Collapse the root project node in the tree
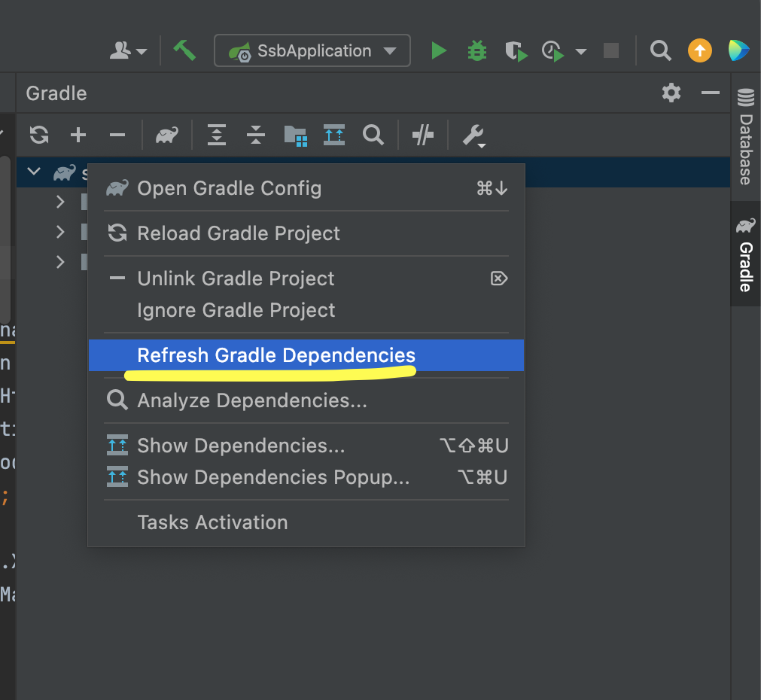 click(33, 172)
